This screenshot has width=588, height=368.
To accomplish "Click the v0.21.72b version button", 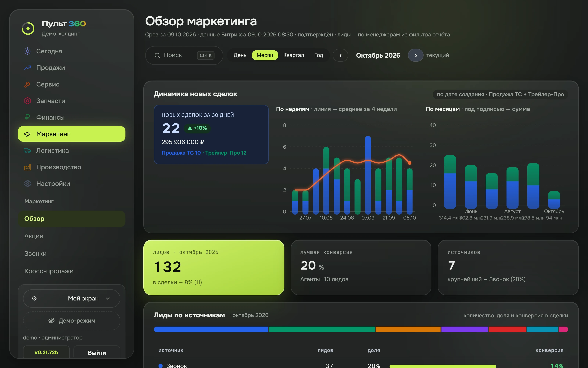I will pos(46,352).
